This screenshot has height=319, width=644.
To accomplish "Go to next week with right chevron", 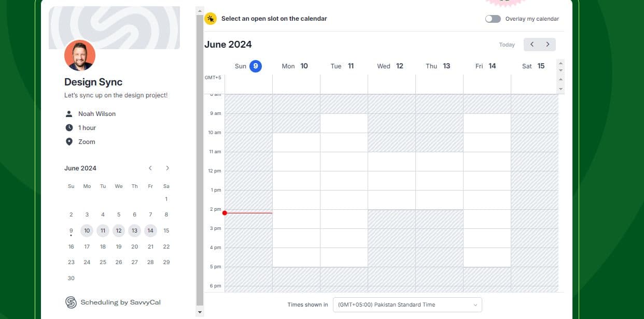I will click(x=548, y=45).
